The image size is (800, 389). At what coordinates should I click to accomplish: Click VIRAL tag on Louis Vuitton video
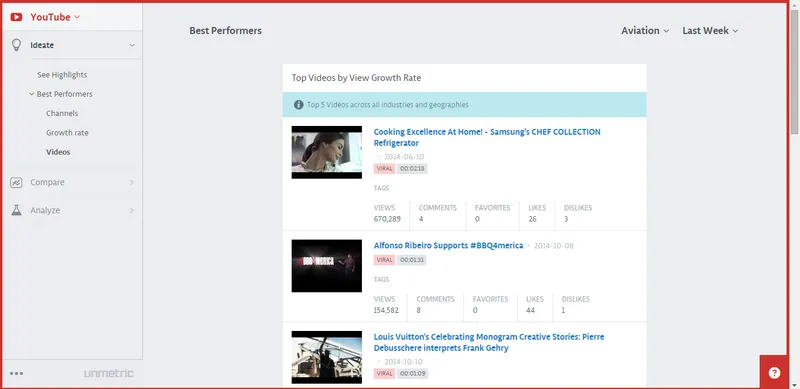point(384,374)
